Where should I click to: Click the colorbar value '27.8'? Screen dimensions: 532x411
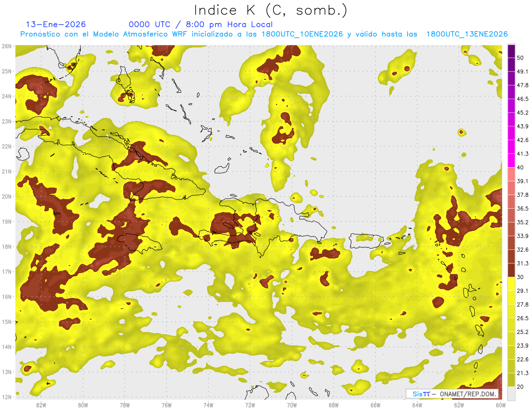pos(522,304)
